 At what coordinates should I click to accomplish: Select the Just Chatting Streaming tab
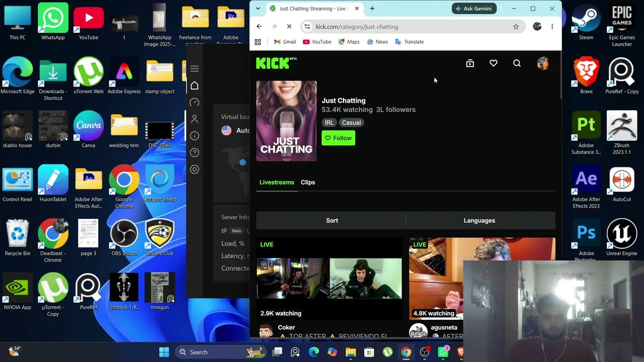pyautogui.click(x=314, y=9)
